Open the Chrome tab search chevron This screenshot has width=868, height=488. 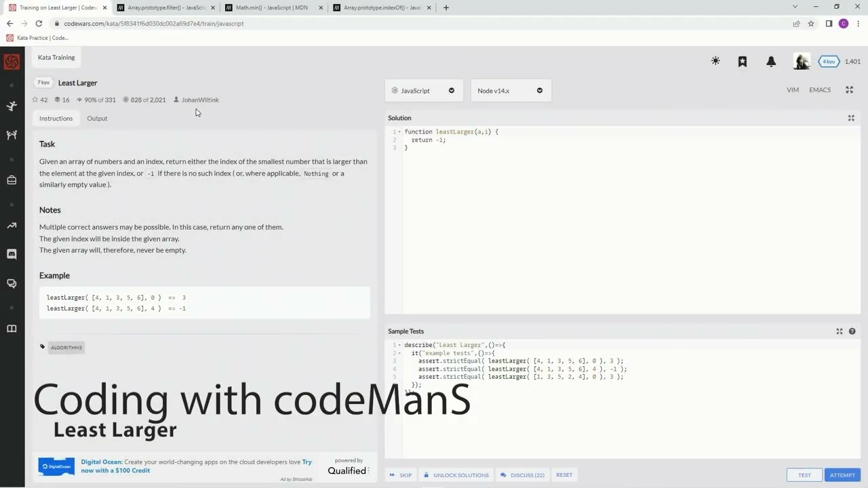pos(795,7)
